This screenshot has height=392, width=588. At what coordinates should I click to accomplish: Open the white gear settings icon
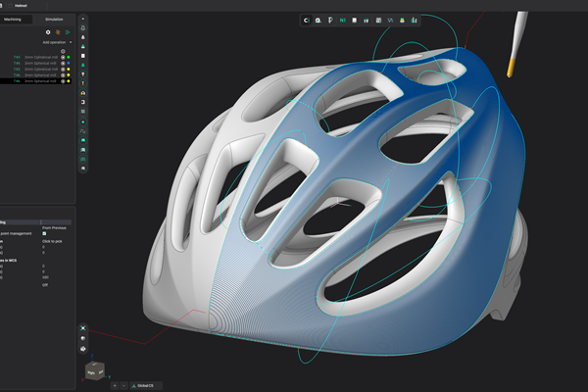tap(47, 32)
